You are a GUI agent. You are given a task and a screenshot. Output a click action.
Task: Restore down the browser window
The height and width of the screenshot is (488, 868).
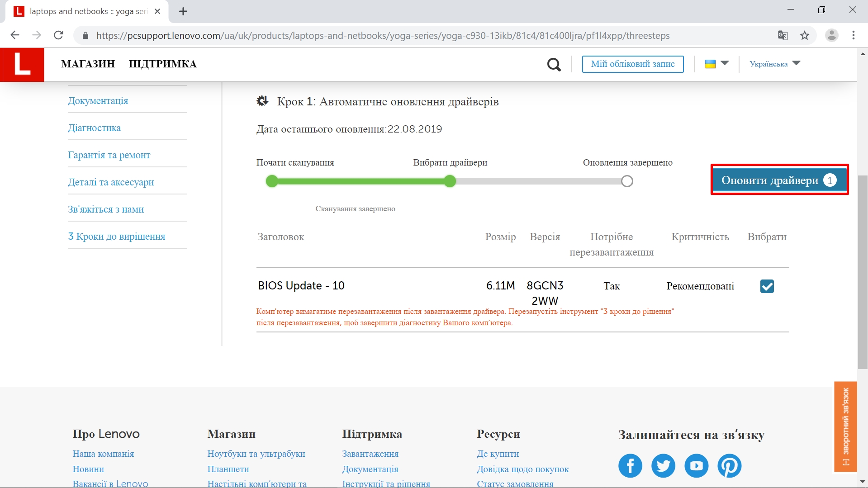click(821, 9)
